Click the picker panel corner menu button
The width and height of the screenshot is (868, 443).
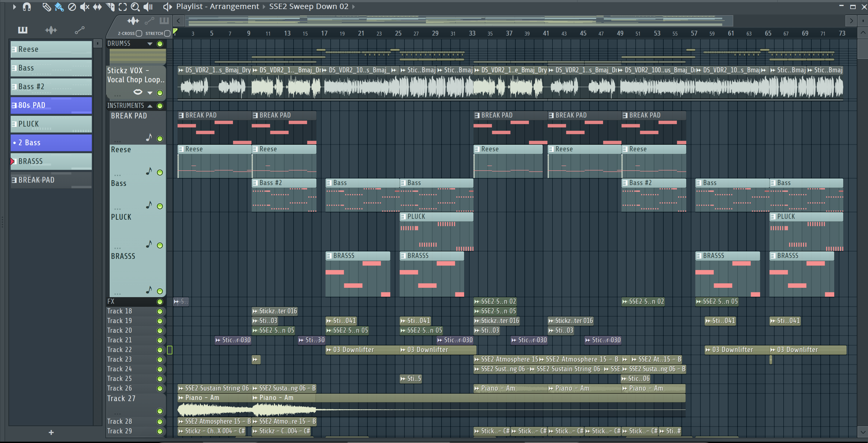coord(97,43)
